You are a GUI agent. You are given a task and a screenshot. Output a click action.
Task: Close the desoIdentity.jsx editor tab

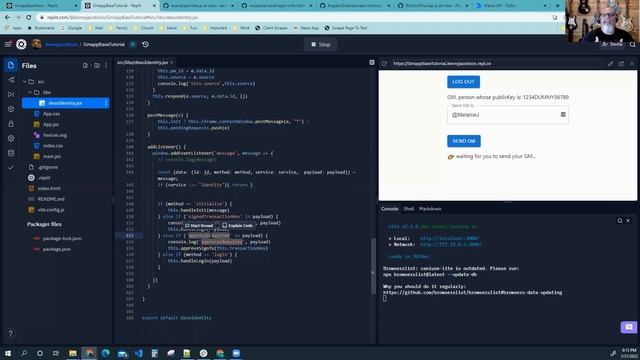pos(172,62)
